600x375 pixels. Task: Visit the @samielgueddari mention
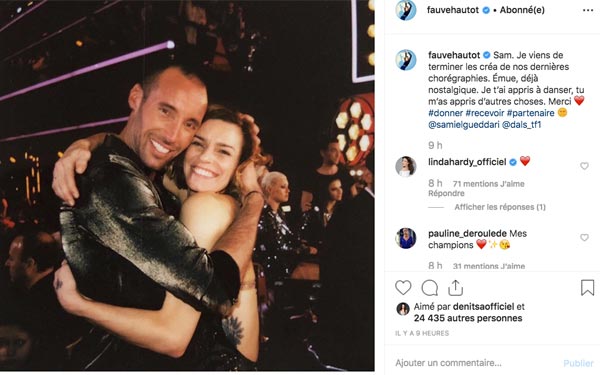click(x=463, y=125)
